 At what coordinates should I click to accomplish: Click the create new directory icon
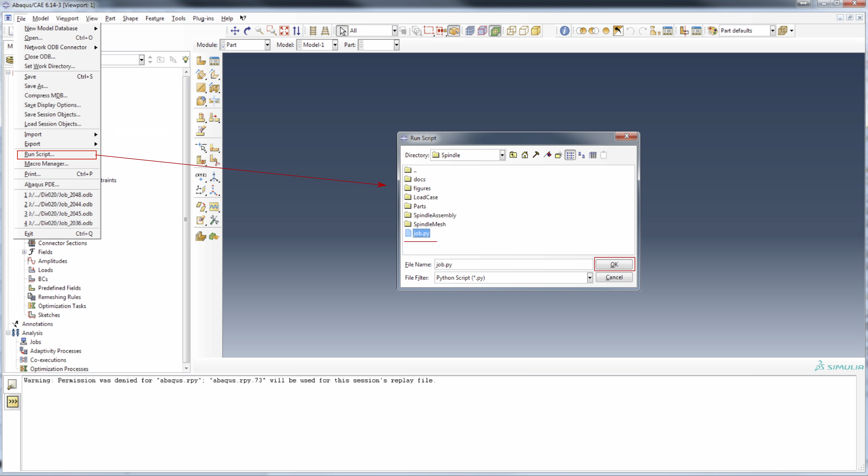(558, 155)
